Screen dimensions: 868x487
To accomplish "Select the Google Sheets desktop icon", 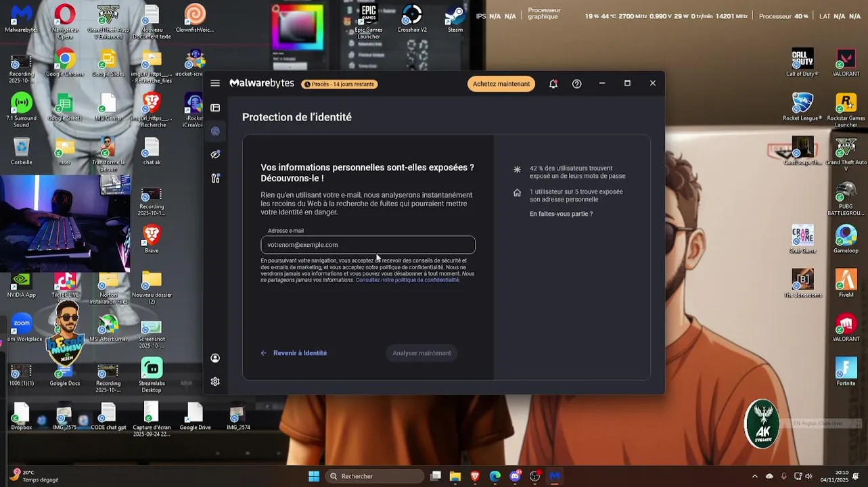I will [65, 108].
